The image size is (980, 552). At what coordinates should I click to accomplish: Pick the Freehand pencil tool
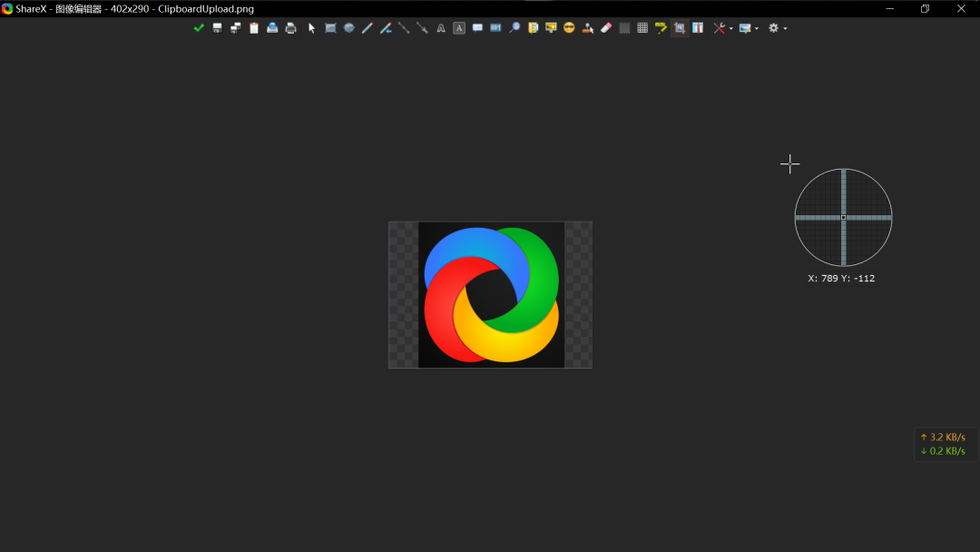pos(367,28)
